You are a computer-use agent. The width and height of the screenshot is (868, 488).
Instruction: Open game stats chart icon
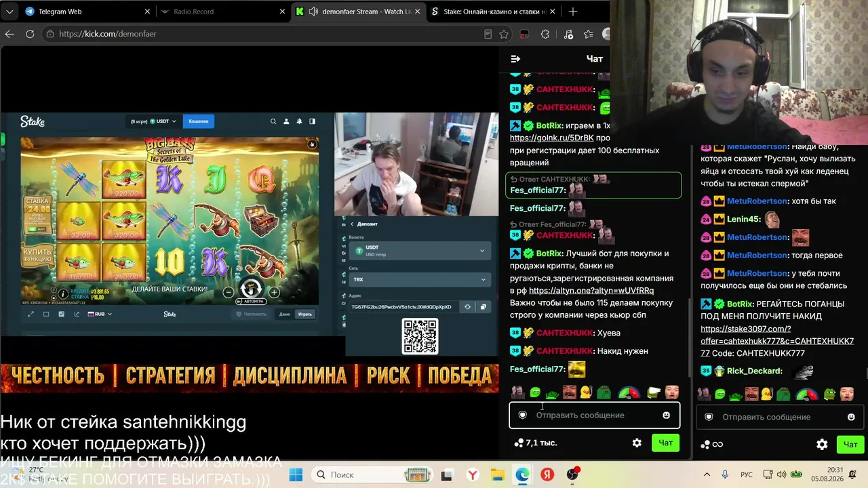click(62, 314)
